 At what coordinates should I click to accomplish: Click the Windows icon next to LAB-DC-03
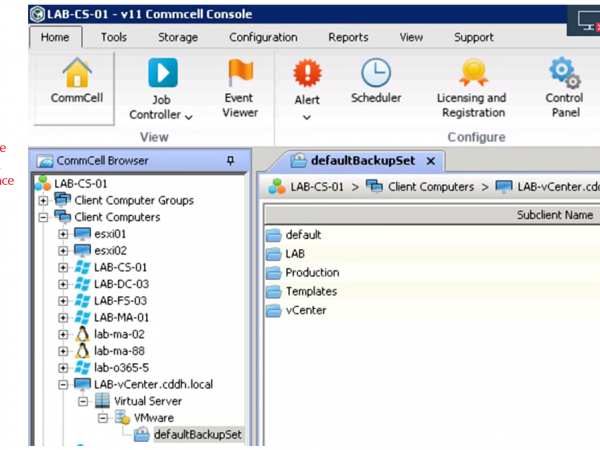(82, 284)
